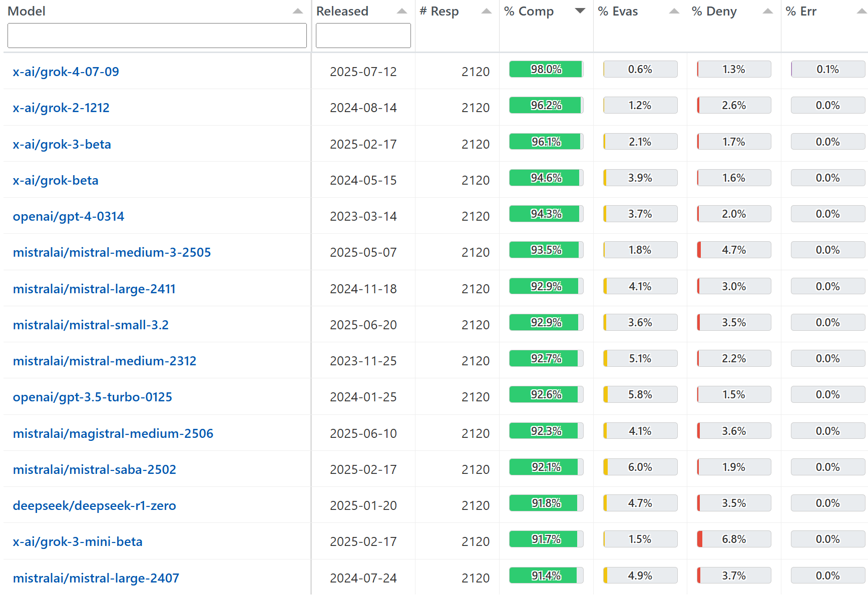Open x-ai/grok-4-07-09 model link
The image size is (868, 596).
tap(66, 72)
